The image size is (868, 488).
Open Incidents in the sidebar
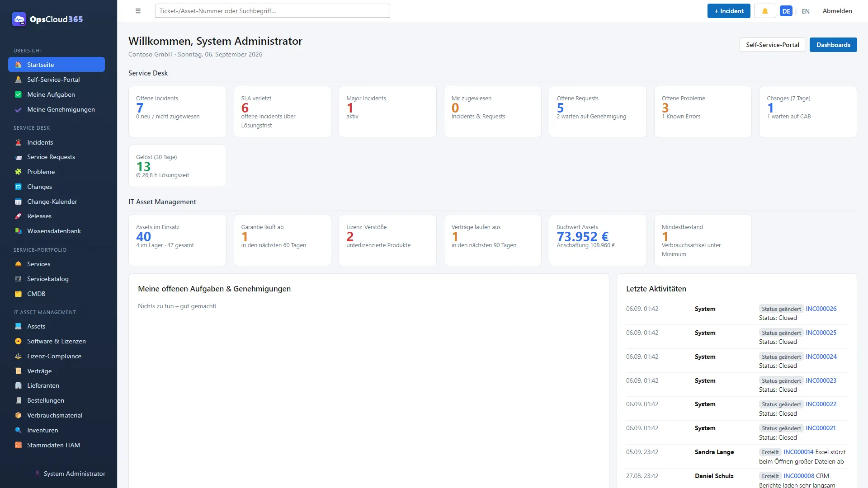point(57,142)
